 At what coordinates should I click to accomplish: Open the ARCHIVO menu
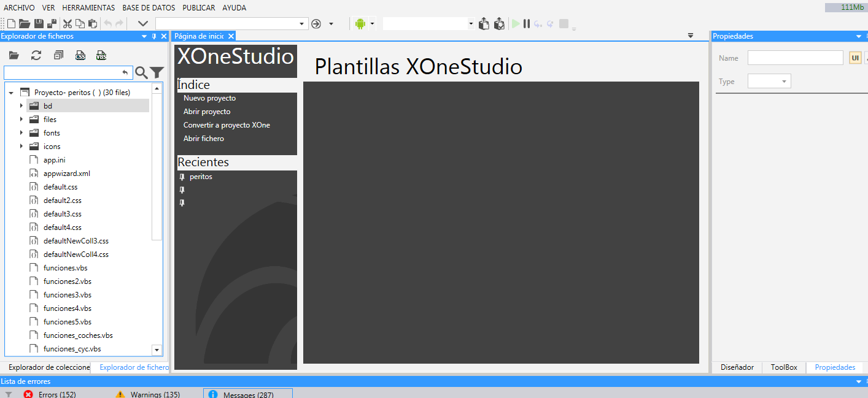coord(19,8)
